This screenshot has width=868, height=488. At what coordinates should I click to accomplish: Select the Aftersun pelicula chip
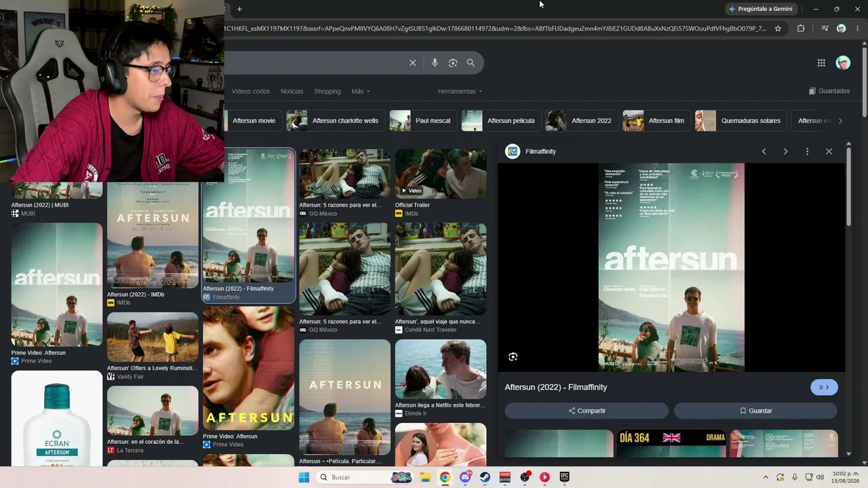(x=501, y=121)
